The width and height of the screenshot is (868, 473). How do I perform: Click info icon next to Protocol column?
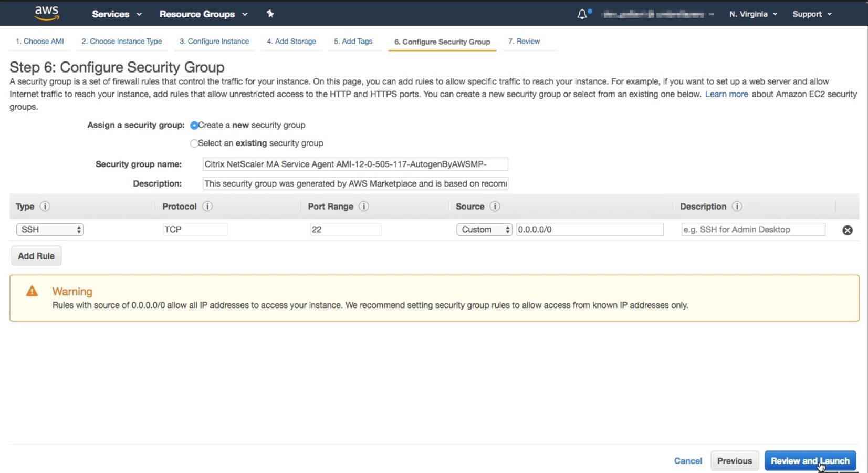pyautogui.click(x=207, y=207)
